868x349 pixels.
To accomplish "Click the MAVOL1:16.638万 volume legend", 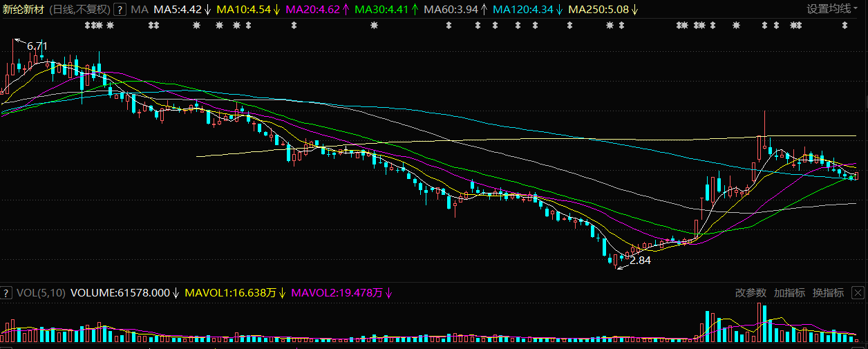I will tap(231, 293).
